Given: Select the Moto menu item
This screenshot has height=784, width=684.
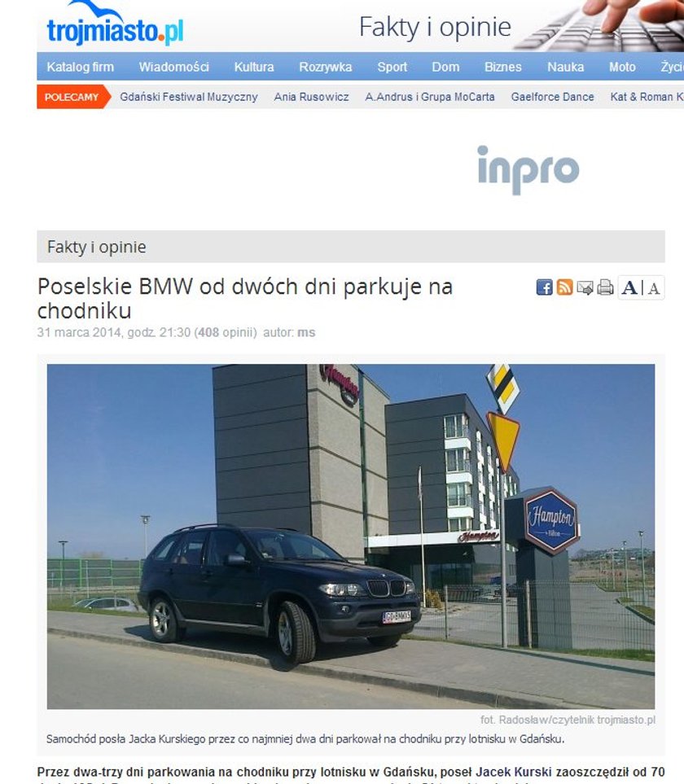Looking at the screenshot, I should pos(622,67).
